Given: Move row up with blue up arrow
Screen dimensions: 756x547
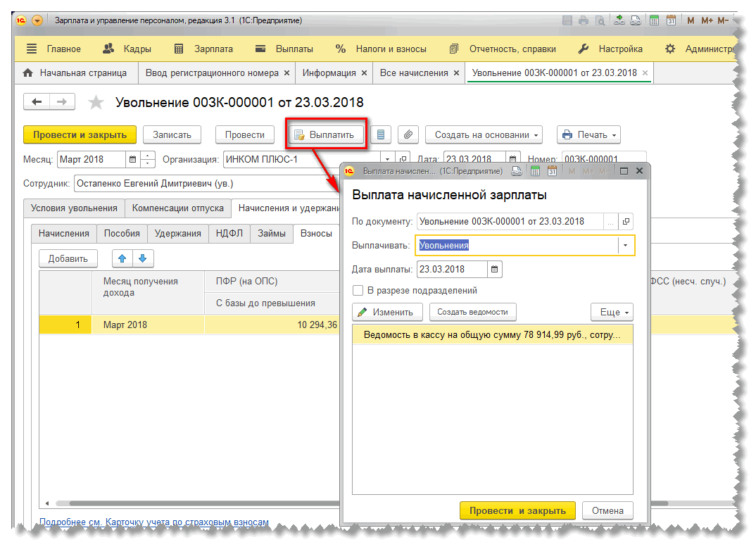Looking at the screenshot, I should point(122,258).
